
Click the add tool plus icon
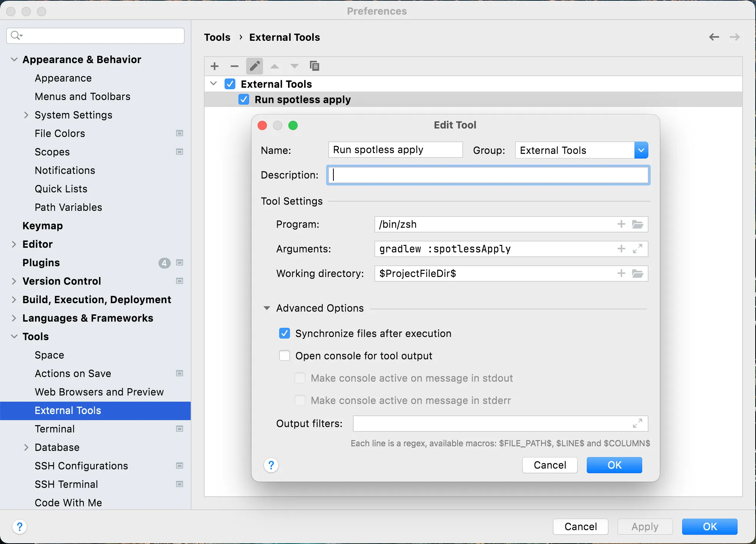(x=215, y=66)
